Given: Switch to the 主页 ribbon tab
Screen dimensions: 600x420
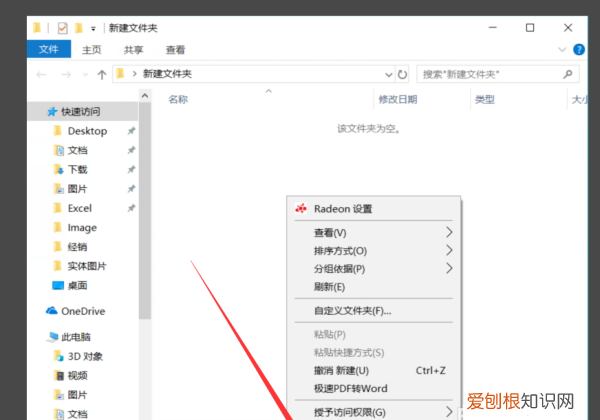Looking at the screenshot, I should pyautogui.click(x=91, y=50).
